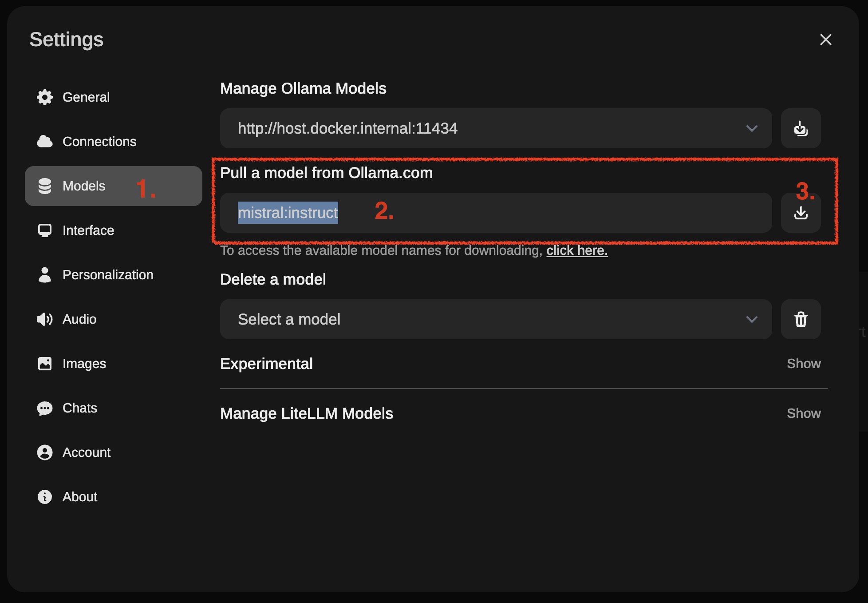868x603 pixels.
Task: Click the trash icon to delete a model
Action: (x=801, y=319)
